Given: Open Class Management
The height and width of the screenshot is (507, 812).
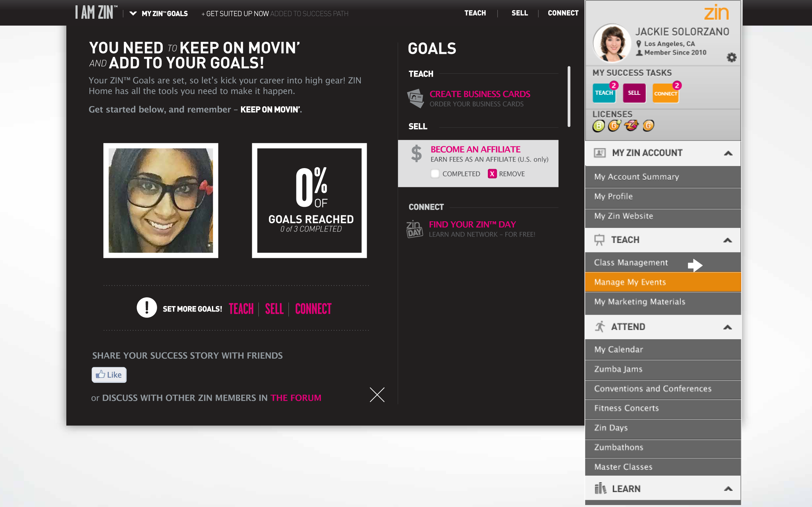Looking at the screenshot, I should [x=663, y=263].
